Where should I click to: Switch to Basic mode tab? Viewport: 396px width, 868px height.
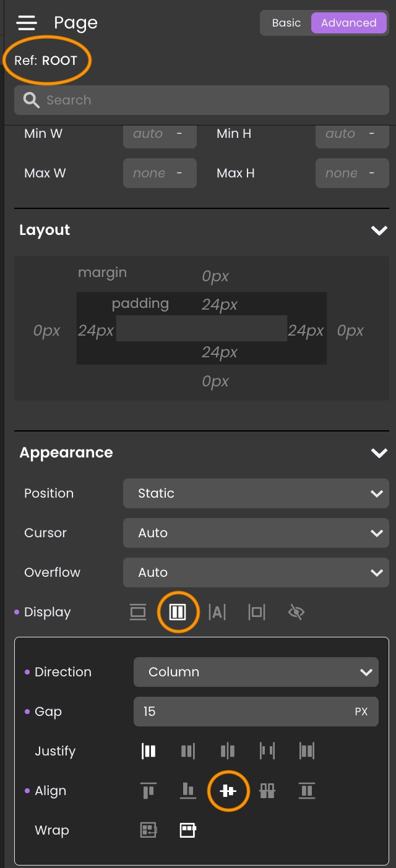pos(286,23)
